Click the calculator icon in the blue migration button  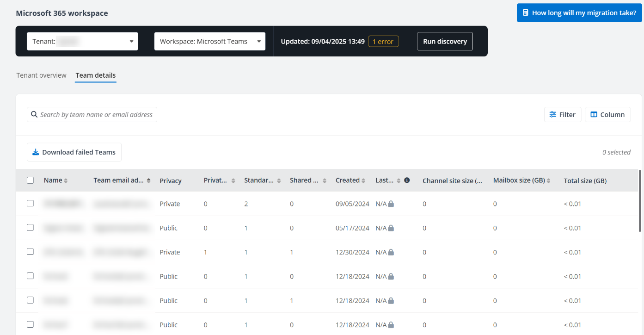click(526, 12)
